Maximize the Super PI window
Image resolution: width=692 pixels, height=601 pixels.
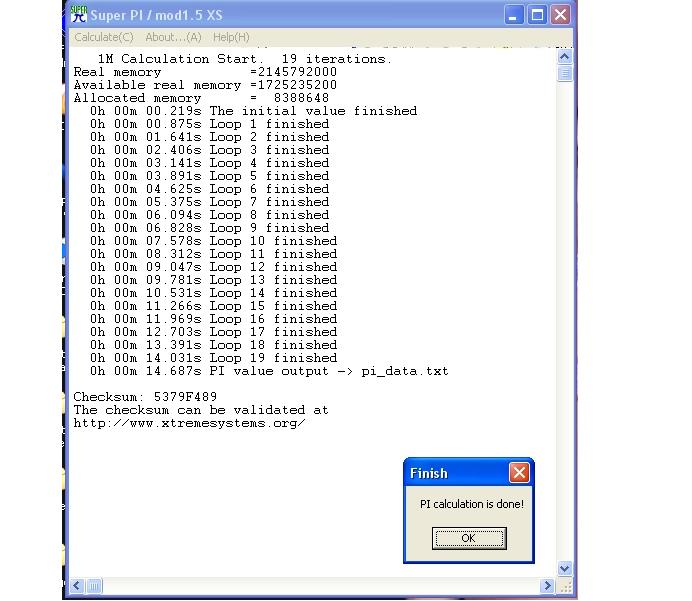[x=537, y=15]
